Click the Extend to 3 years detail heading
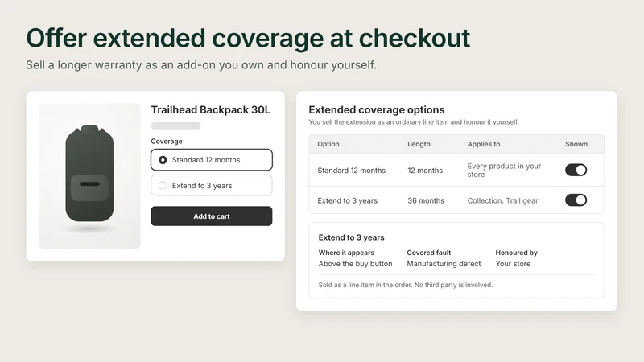The image size is (644, 362). point(352,237)
